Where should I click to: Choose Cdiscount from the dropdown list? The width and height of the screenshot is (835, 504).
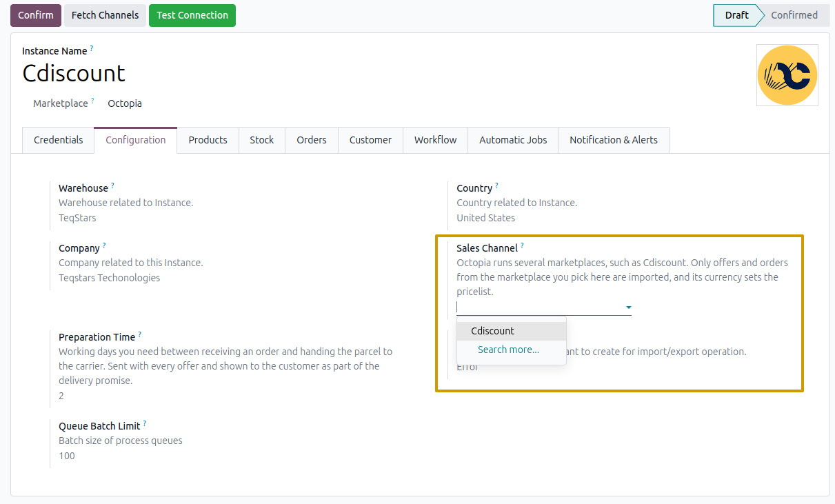point(512,331)
